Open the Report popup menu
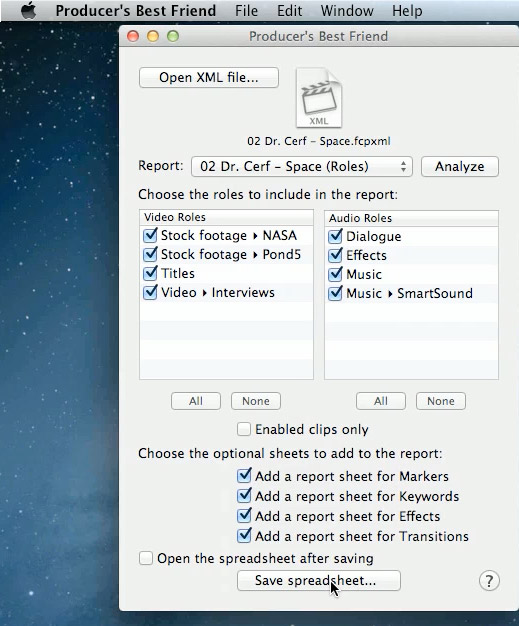This screenshot has height=626, width=519. click(x=301, y=166)
